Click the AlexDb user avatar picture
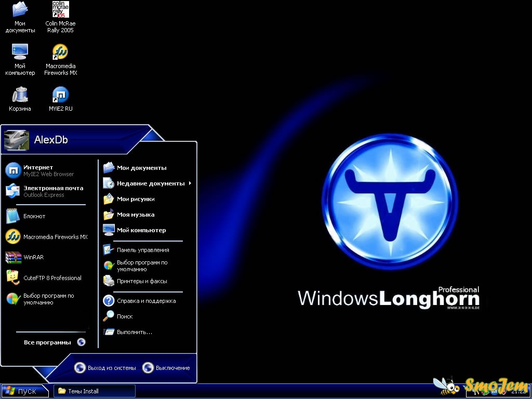 16,139
